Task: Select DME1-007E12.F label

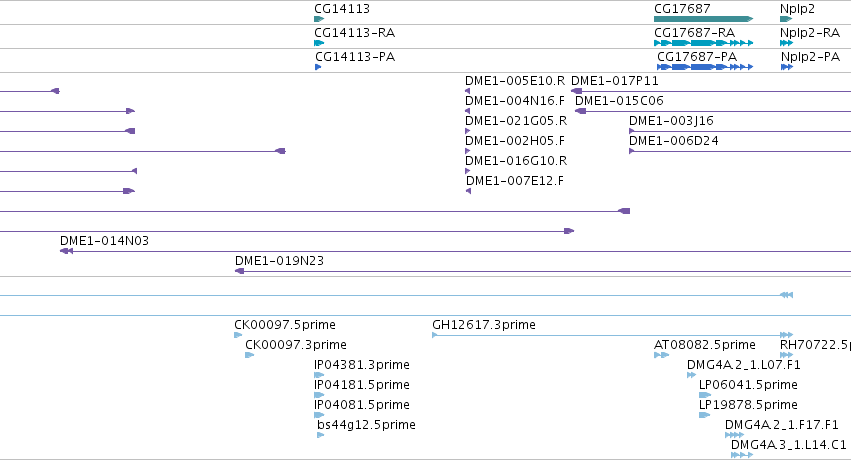Action: (515, 181)
